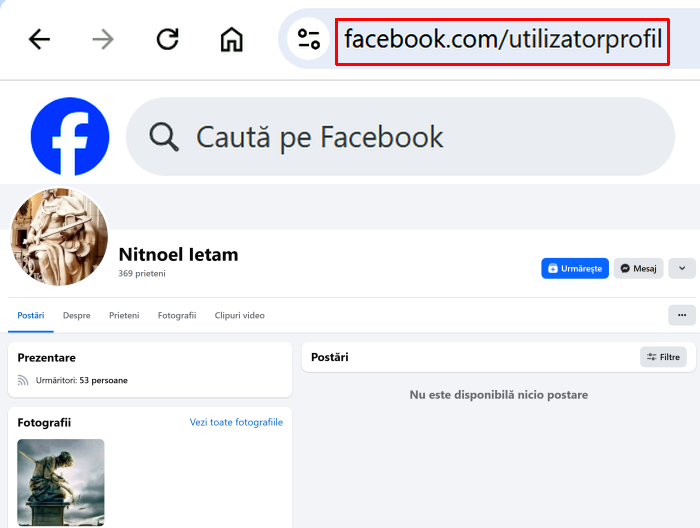Open the 369 prieteni link
This screenshot has height=528, width=700.
[x=142, y=274]
